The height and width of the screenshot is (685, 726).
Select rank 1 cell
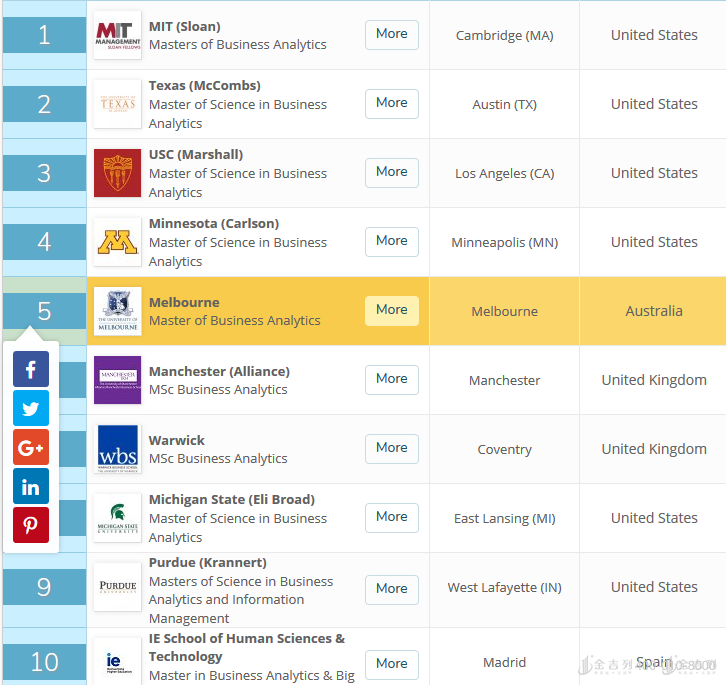[44, 35]
